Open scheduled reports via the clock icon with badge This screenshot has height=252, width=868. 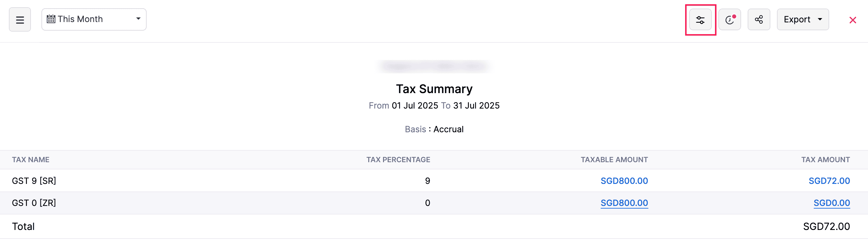click(x=730, y=19)
